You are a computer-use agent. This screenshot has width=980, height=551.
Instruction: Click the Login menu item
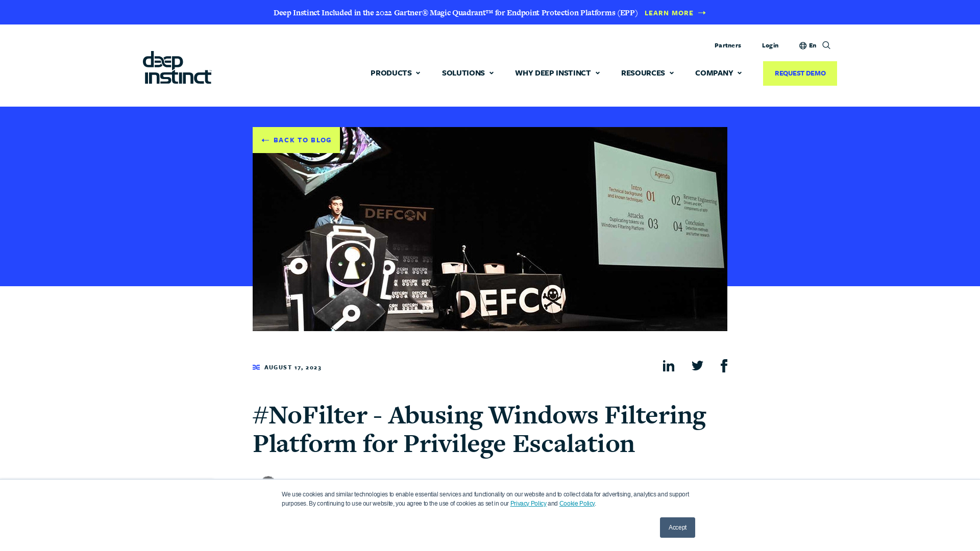(x=770, y=45)
